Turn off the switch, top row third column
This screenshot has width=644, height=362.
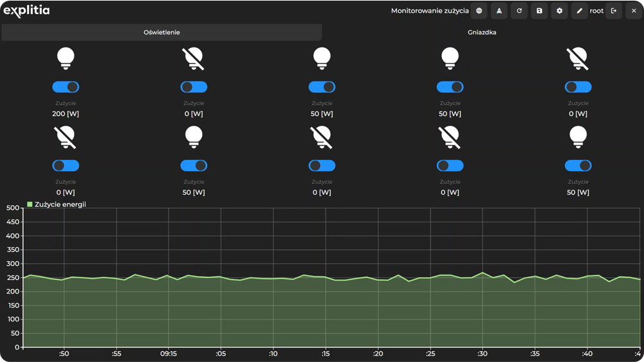(x=322, y=87)
